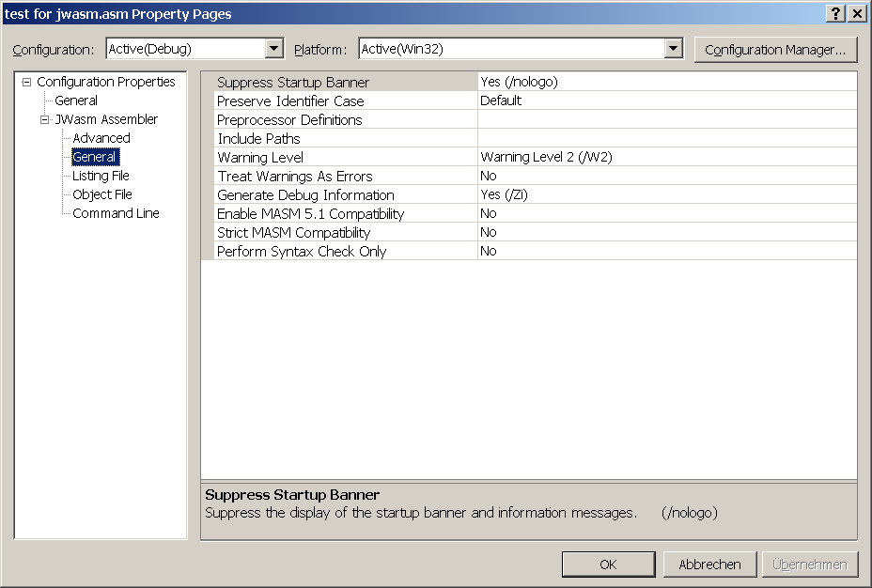The width and height of the screenshot is (872, 588).
Task: Open the Configuration dropdown
Action: [273, 49]
